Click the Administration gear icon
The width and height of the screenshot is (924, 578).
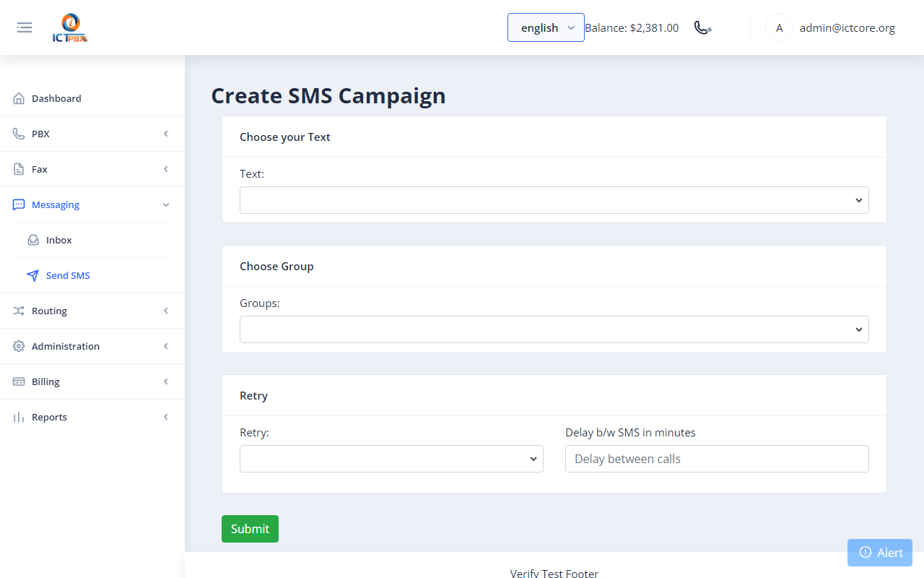pos(19,346)
